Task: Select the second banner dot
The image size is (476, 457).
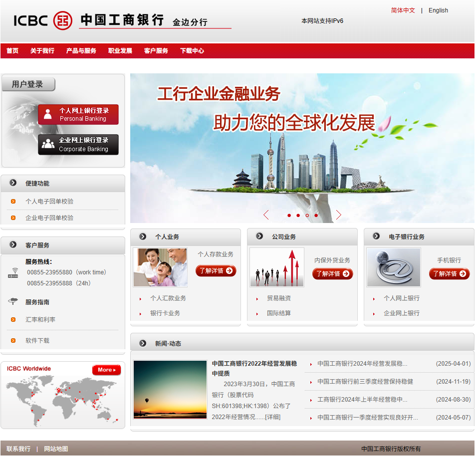Action: (298, 216)
